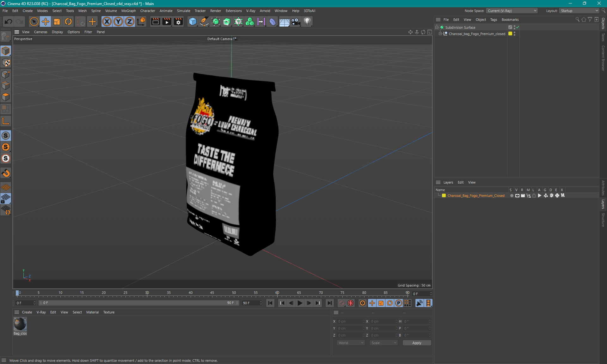Open the viewport Cameras menu

(40, 32)
